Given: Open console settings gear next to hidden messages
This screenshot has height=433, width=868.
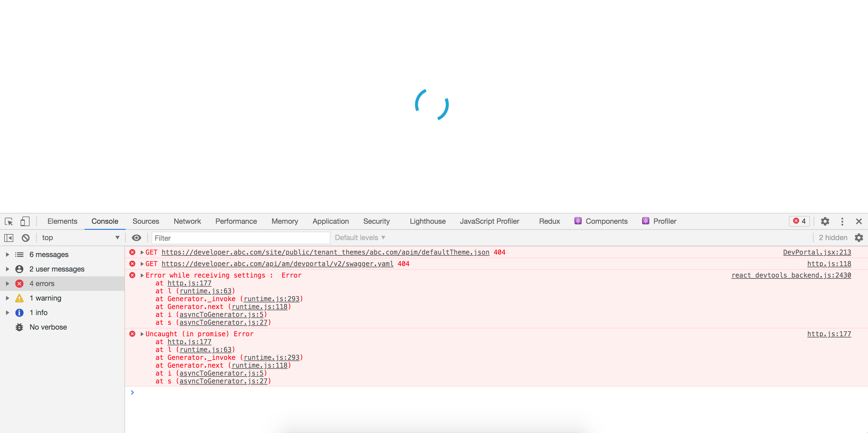Looking at the screenshot, I should click(859, 238).
